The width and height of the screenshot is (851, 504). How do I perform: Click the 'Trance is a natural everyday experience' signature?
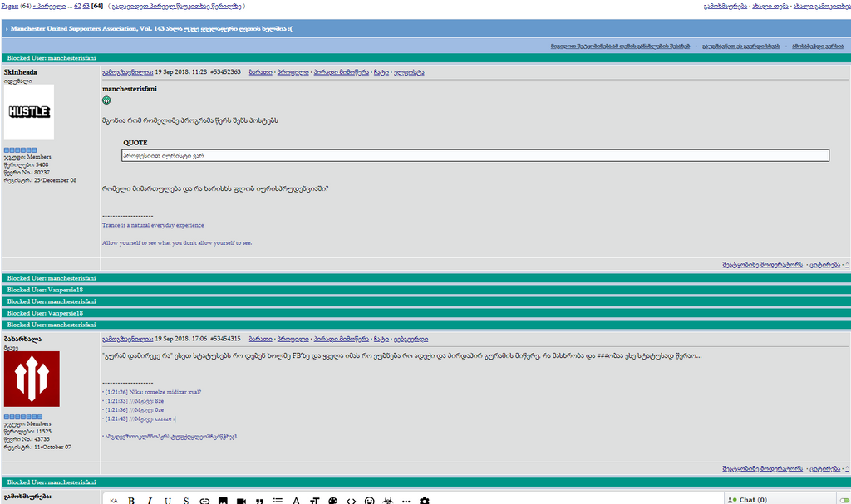pos(153,225)
